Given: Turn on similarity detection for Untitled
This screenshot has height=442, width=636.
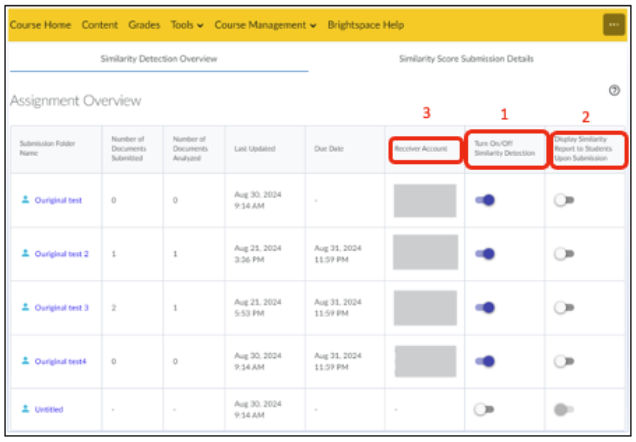Looking at the screenshot, I should 484,410.
